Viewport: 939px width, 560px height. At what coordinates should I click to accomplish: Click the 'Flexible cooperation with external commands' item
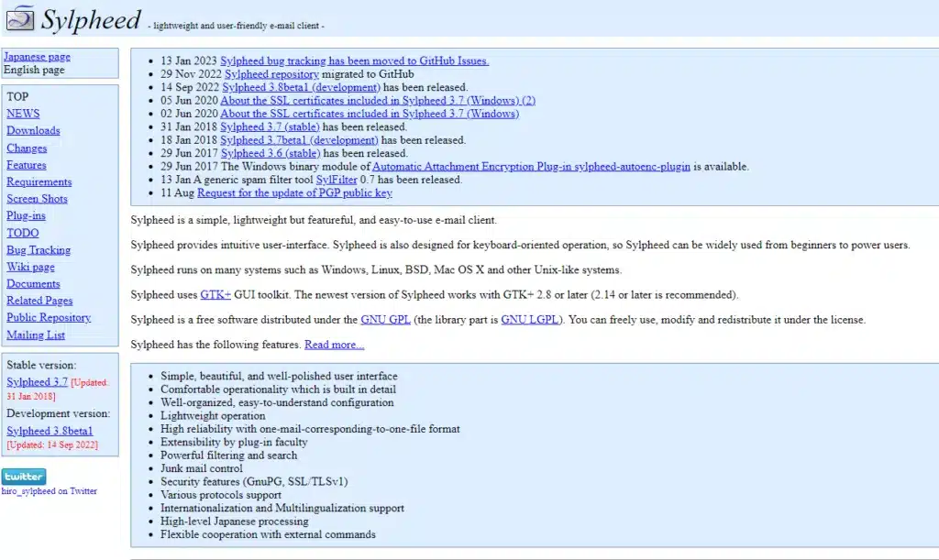coord(268,533)
